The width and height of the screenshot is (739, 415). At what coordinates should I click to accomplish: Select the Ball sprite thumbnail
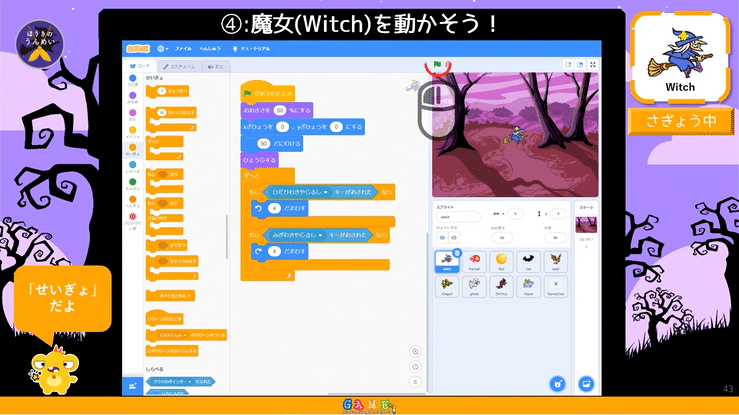click(x=501, y=261)
